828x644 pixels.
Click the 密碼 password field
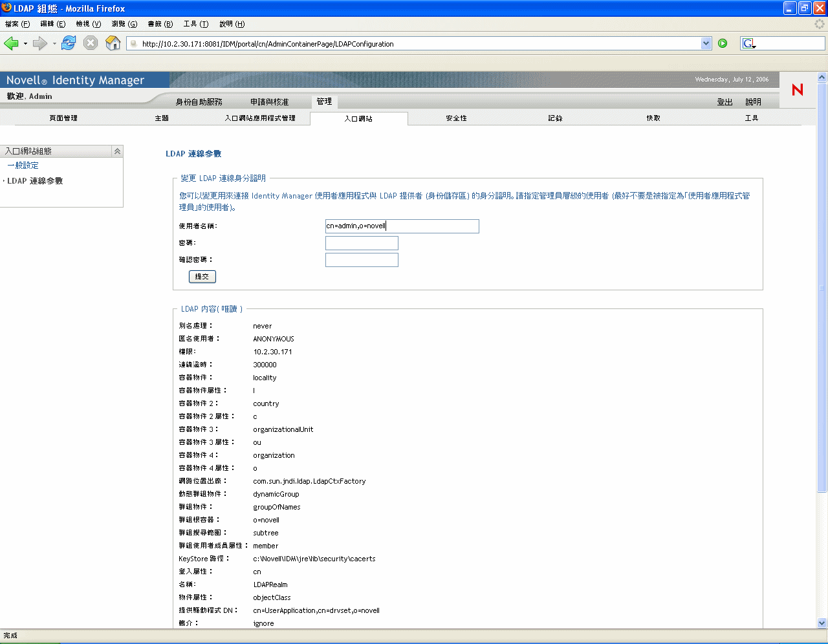click(x=362, y=243)
